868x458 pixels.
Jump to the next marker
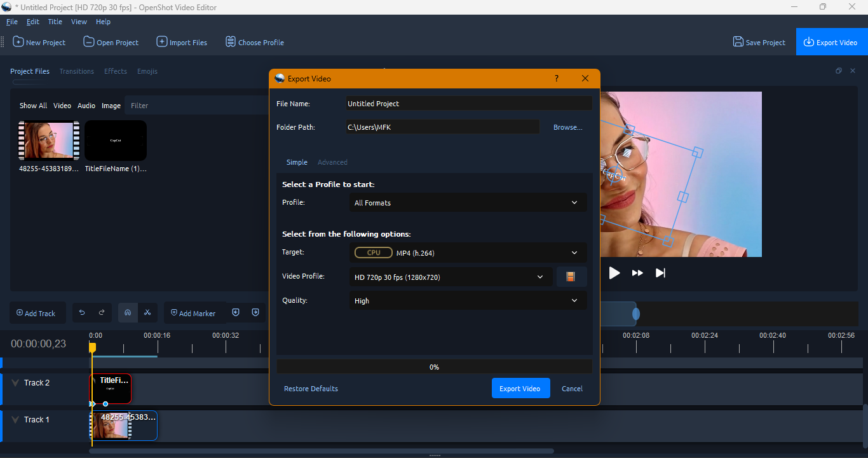(255, 312)
